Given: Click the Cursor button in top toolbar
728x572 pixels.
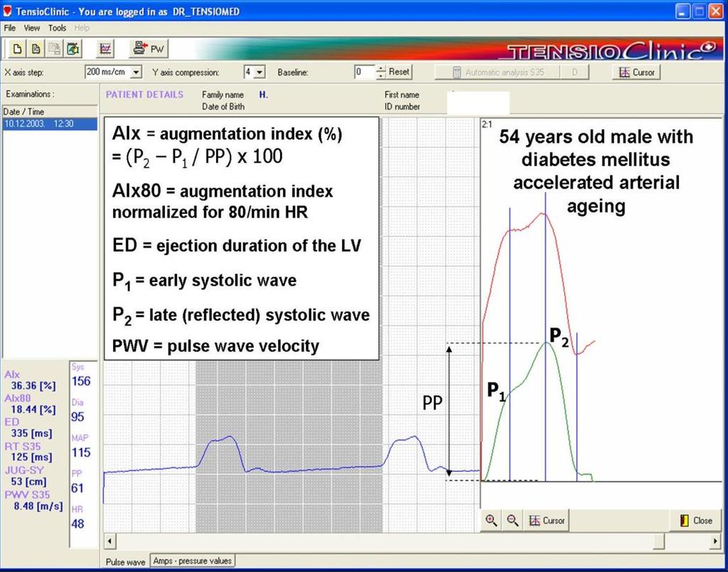Looking at the screenshot, I should 636,72.
